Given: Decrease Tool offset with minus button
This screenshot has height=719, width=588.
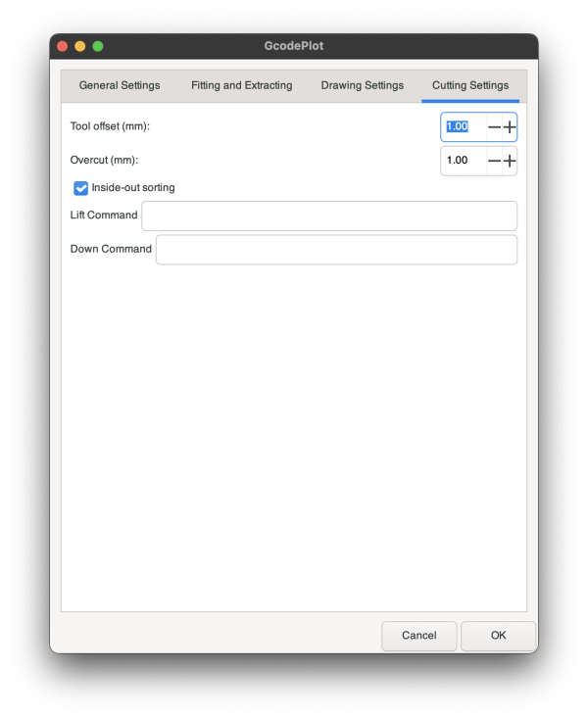Looking at the screenshot, I should [x=495, y=127].
